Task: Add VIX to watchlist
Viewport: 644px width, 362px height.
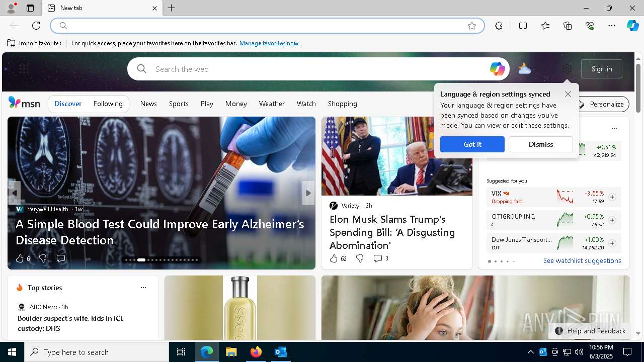Action: click(612, 197)
